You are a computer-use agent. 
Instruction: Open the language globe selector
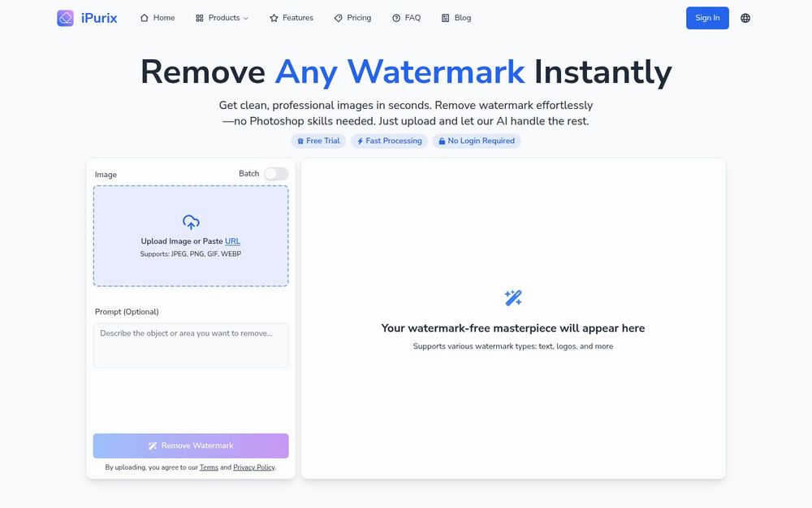[x=745, y=18]
